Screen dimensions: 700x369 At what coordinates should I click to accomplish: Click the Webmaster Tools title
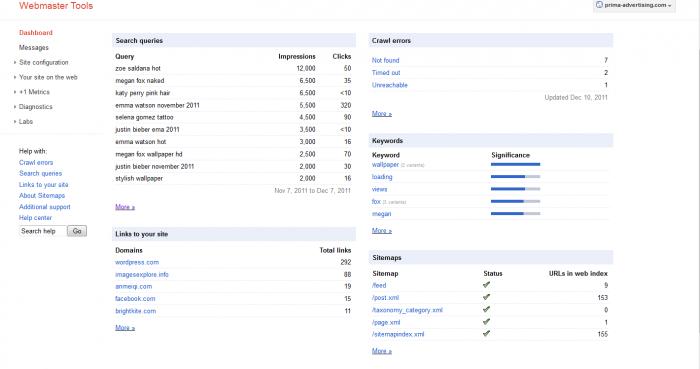(x=56, y=6)
